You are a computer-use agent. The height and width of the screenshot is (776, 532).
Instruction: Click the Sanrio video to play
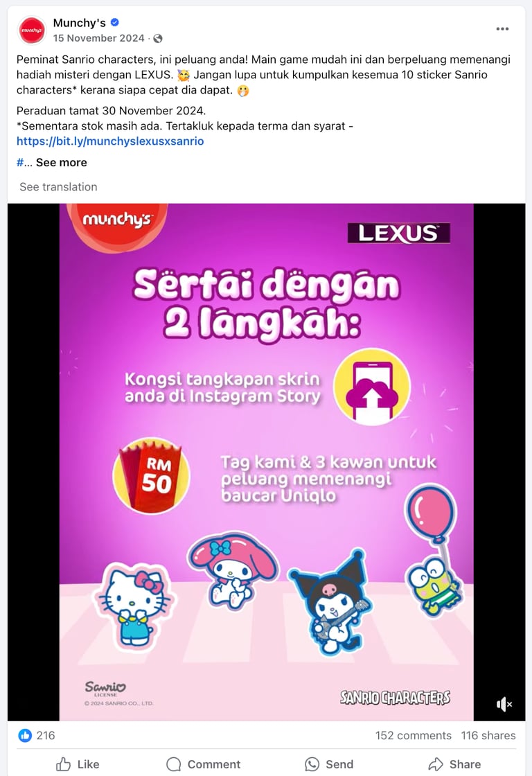pyautogui.click(x=266, y=461)
